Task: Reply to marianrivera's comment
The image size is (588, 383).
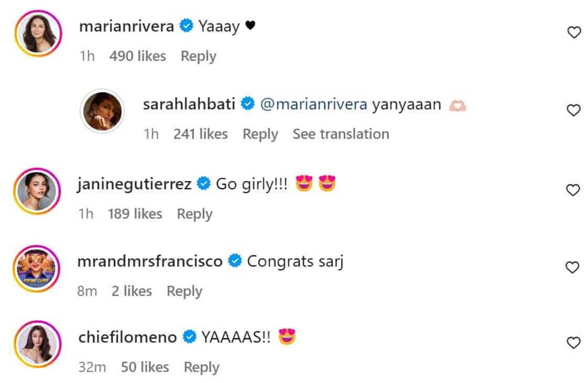Action: [198, 56]
